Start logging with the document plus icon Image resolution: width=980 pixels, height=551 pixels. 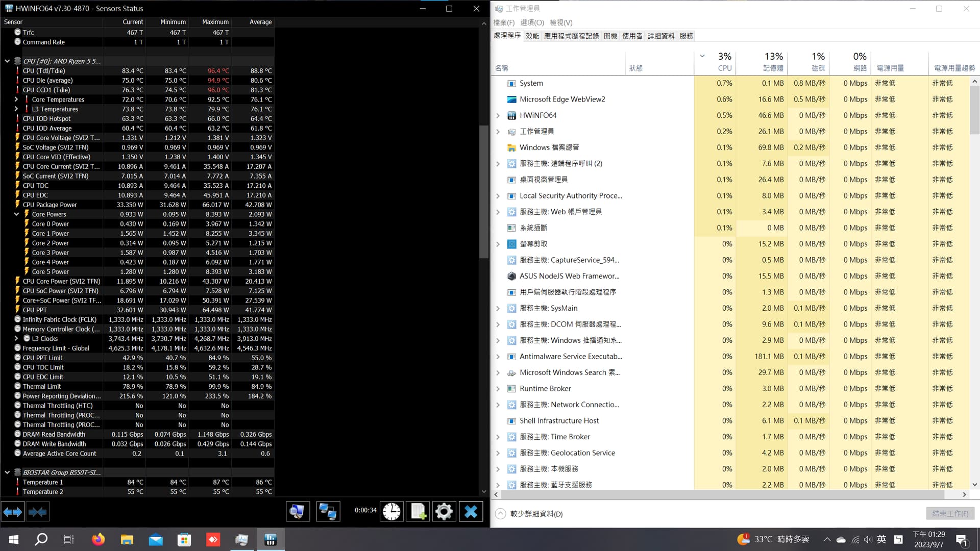tap(418, 511)
